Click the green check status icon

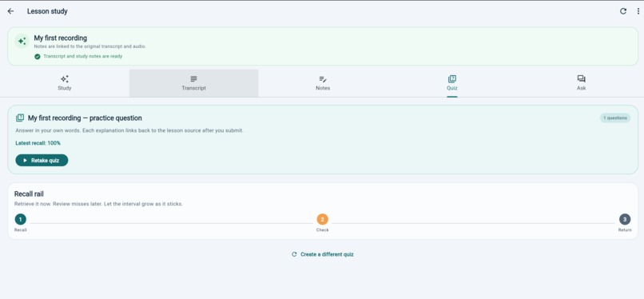38,57
